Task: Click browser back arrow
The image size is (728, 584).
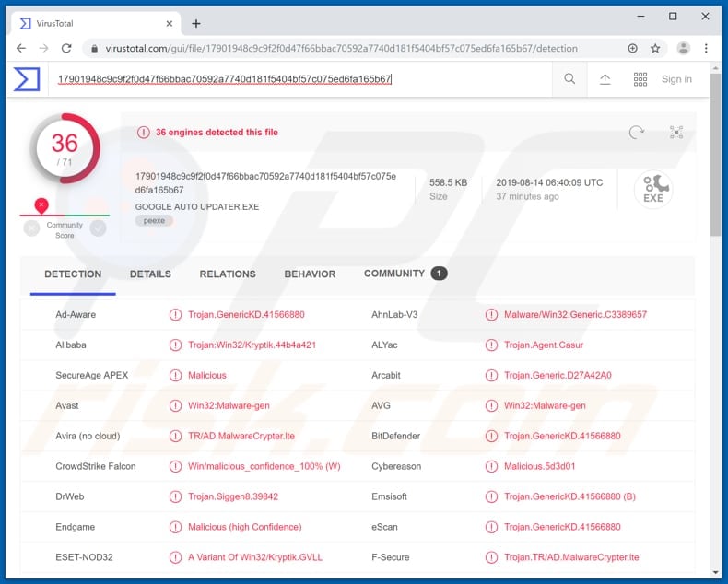Action: 21,48
